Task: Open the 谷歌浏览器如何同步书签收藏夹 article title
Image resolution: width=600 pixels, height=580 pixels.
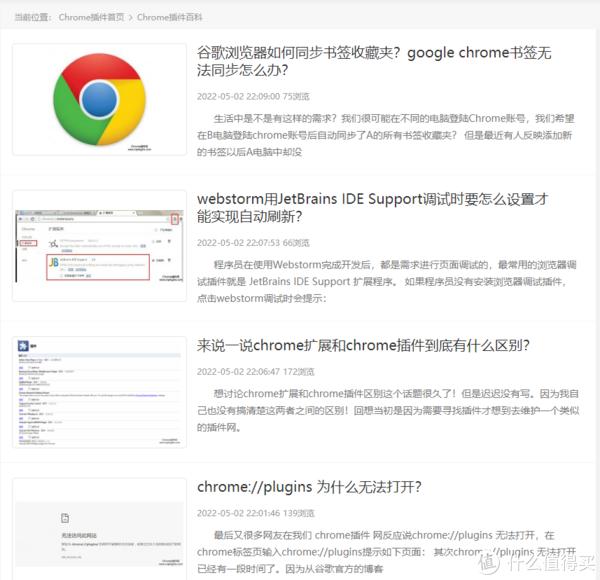Action: click(374, 61)
